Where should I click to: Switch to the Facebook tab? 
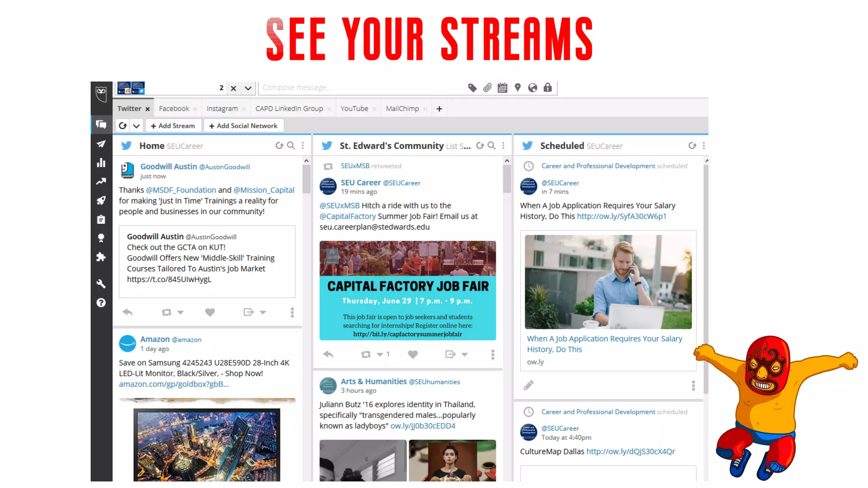coord(174,108)
